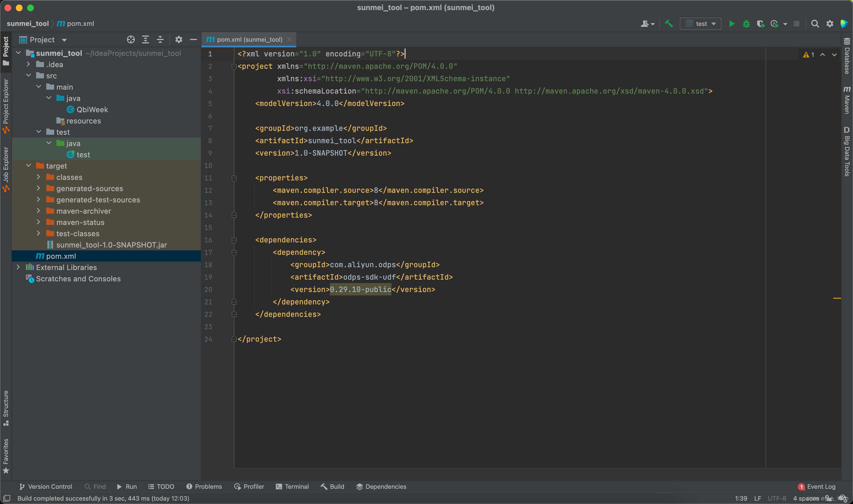Toggle the Database tool window

[x=847, y=56]
